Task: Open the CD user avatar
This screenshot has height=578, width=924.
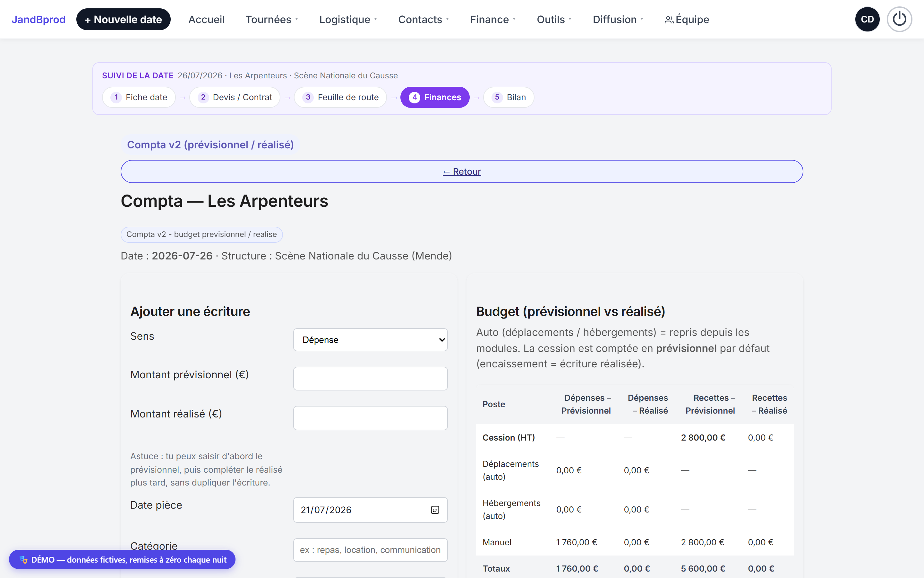Action: (867, 19)
